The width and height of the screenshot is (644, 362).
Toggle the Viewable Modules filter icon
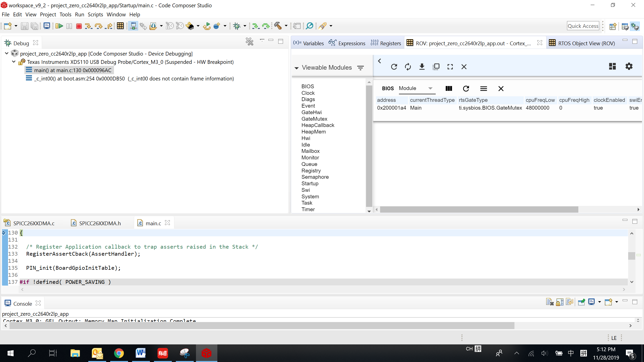(x=360, y=68)
